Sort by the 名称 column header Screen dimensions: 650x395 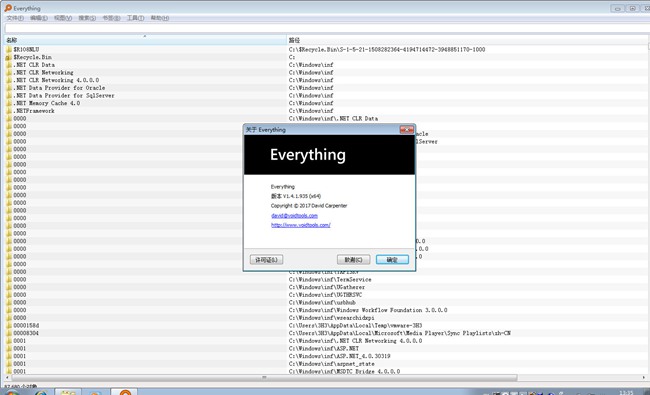coord(145,40)
